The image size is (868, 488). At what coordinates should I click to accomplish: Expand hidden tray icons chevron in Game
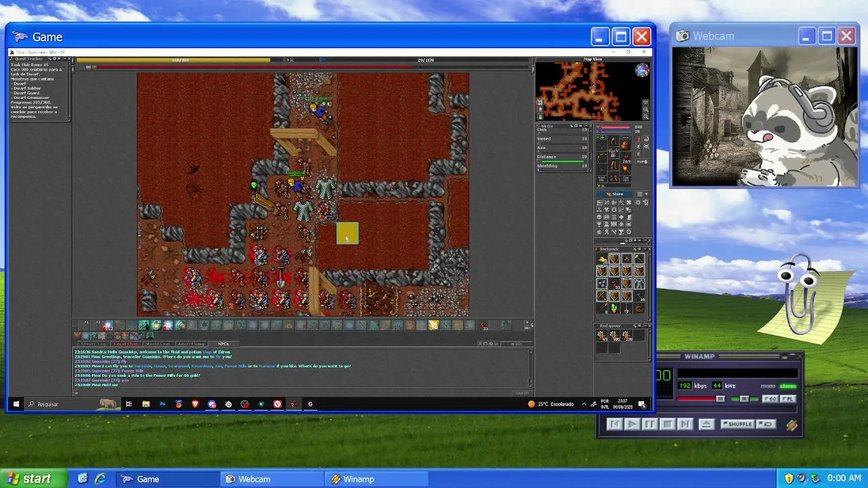pyautogui.click(x=584, y=405)
